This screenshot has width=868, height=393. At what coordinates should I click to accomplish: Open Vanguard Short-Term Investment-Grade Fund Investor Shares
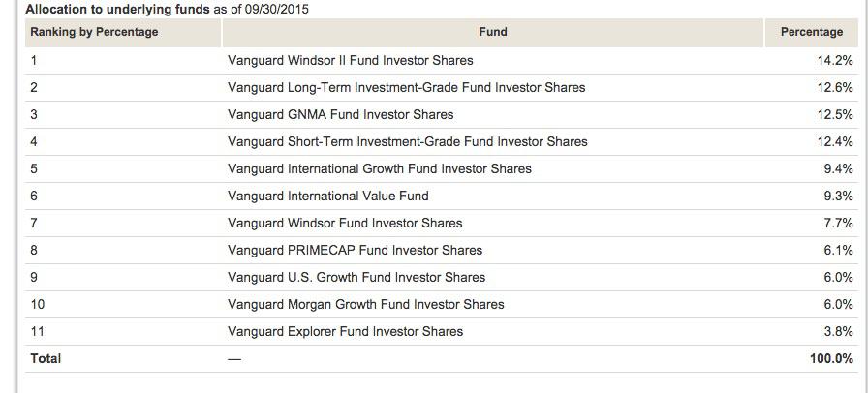click(x=407, y=141)
